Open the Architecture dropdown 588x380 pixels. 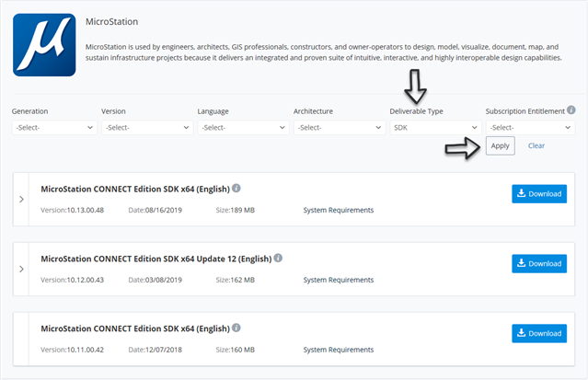(x=340, y=128)
